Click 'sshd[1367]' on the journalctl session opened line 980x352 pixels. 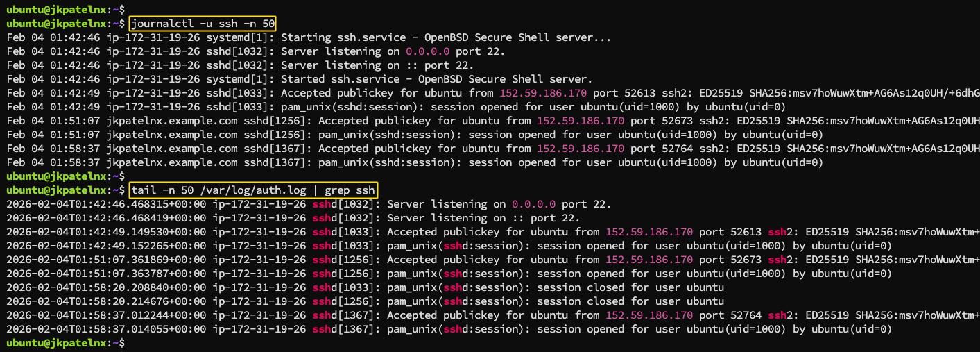[x=275, y=162]
